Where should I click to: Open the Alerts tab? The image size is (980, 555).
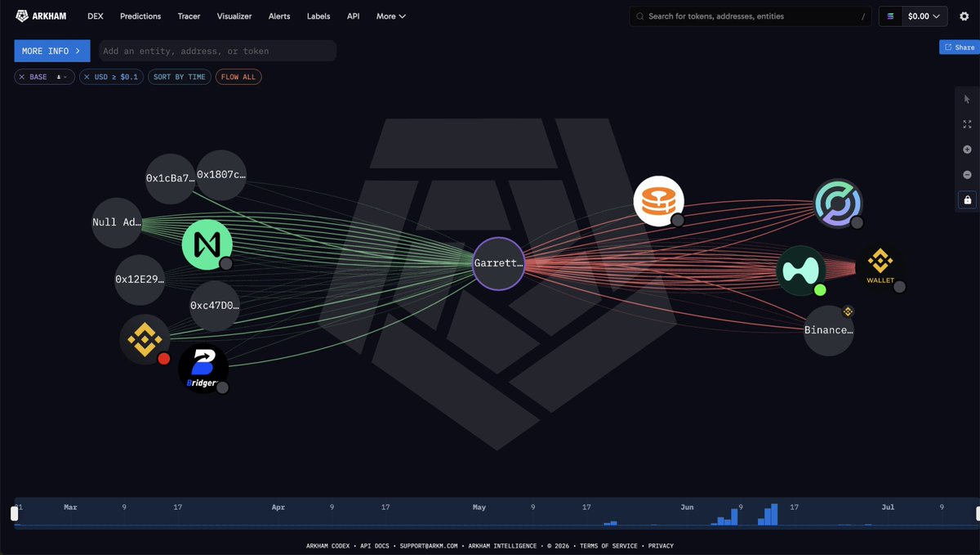(x=279, y=16)
